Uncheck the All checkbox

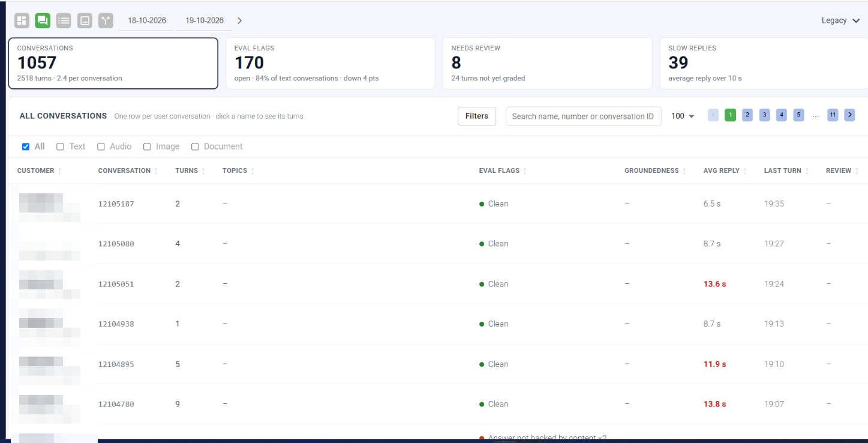(x=26, y=146)
